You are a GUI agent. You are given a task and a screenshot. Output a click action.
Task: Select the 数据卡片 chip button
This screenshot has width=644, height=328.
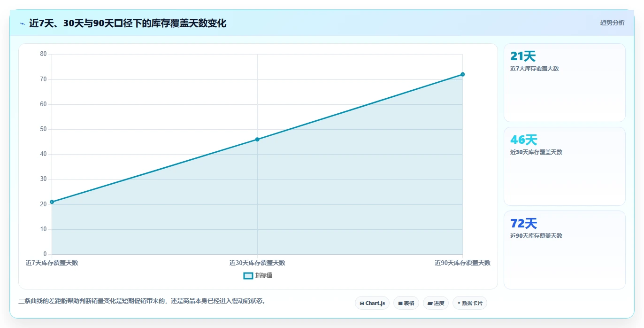pos(470,303)
